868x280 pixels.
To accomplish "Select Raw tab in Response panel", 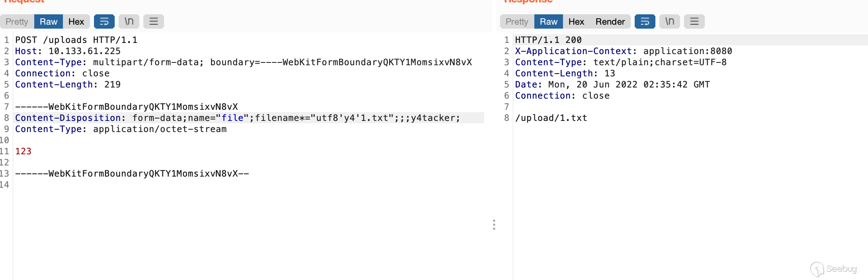I will click(548, 21).
